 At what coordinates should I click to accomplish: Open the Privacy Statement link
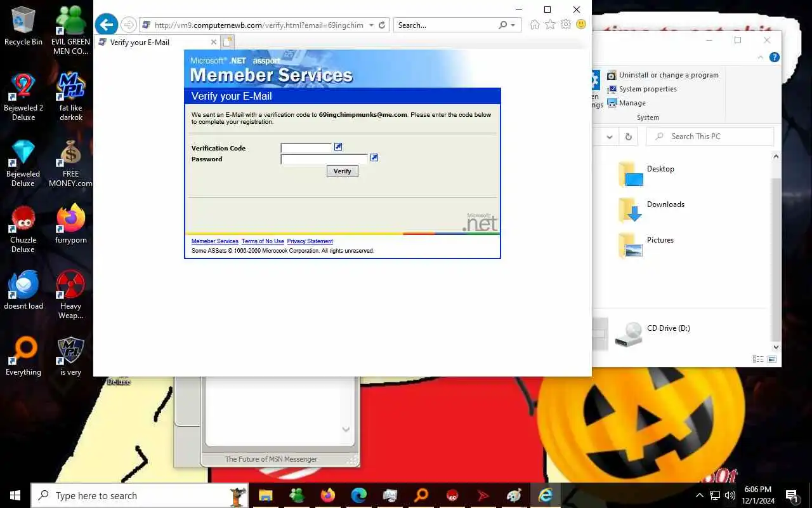(x=310, y=241)
